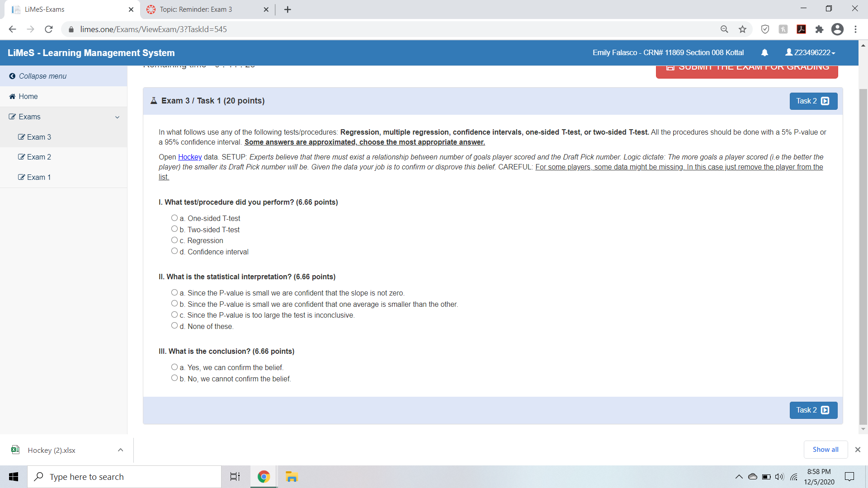Click the Collapse menu arrow icon
This screenshot has width=868, height=488.
point(12,76)
